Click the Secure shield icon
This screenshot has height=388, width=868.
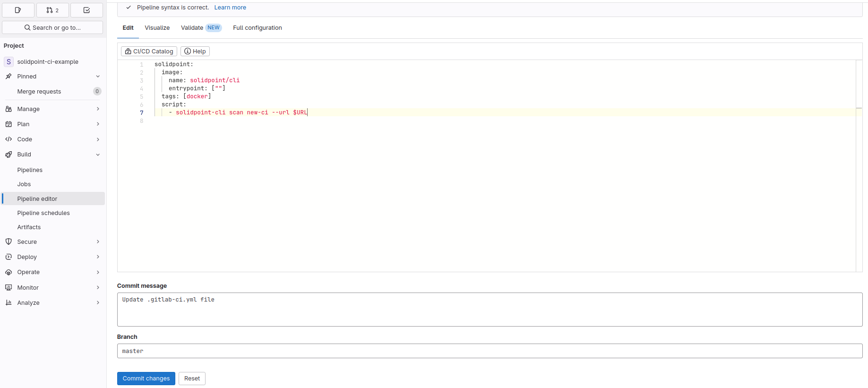(9, 241)
